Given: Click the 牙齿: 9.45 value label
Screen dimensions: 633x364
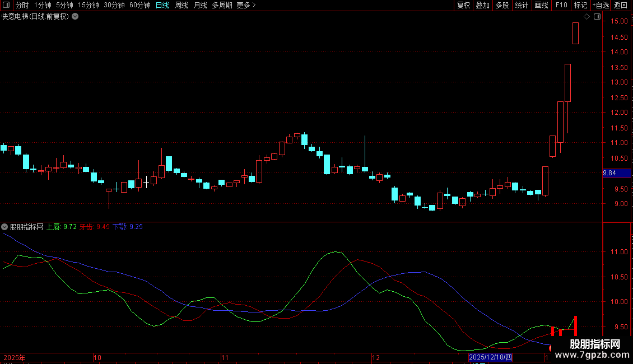Looking at the screenshot, I should pyautogui.click(x=95, y=227).
